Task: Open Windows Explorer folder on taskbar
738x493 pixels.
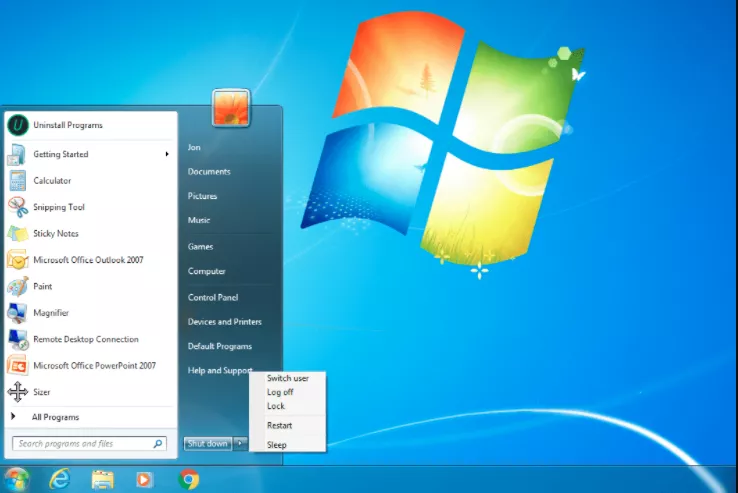Action: tap(103, 480)
